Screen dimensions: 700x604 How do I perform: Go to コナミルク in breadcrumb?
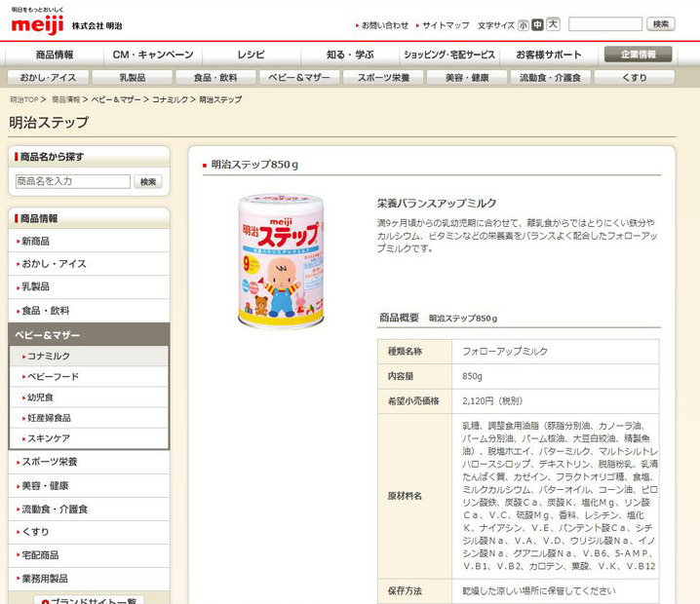tap(170, 99)
